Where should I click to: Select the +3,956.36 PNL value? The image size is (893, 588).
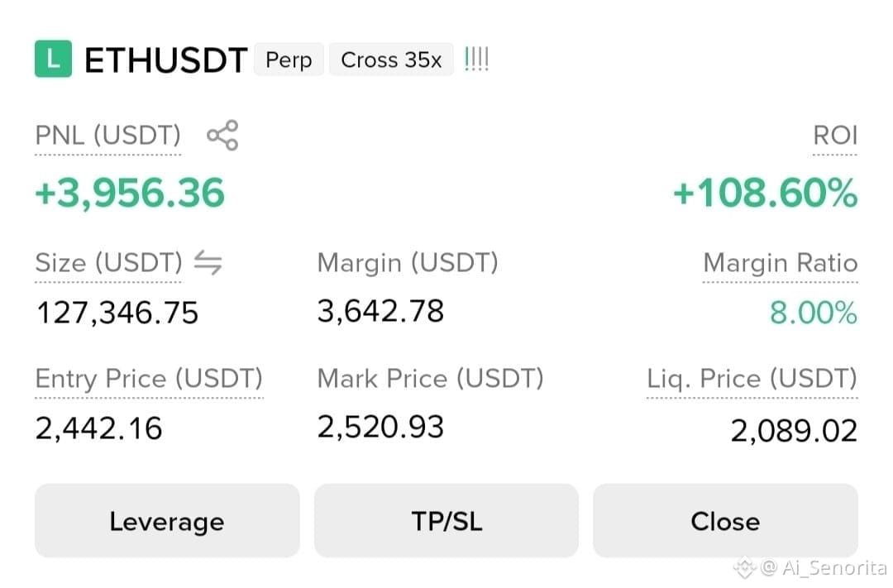130,193
